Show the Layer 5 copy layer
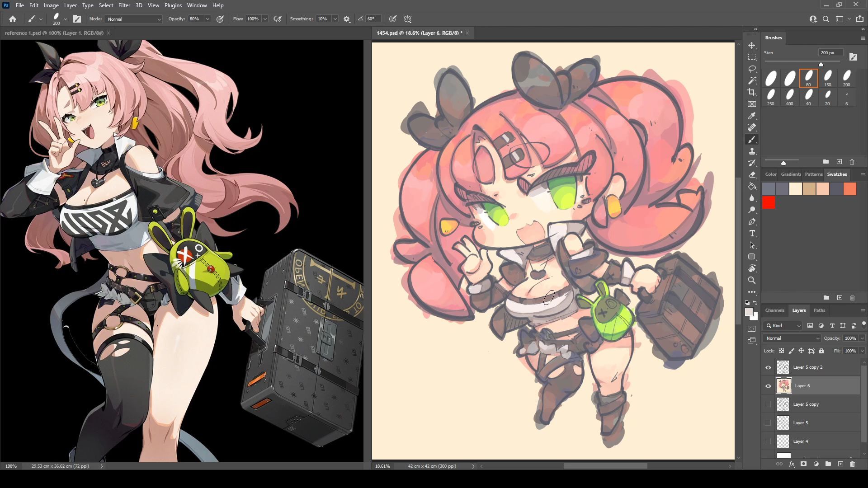868x488 pixels. [x=768, y=404]
